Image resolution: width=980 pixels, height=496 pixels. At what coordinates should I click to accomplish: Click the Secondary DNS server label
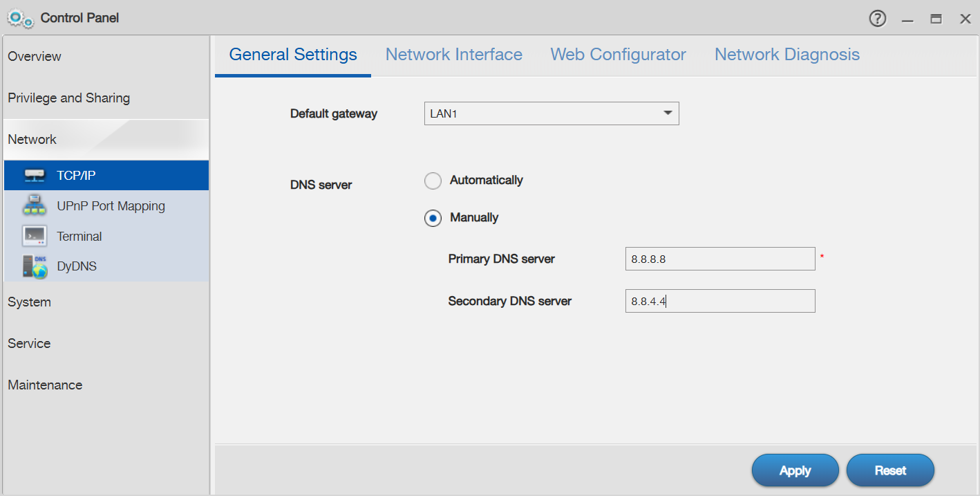pyautogui.click(x=510, y=302)
